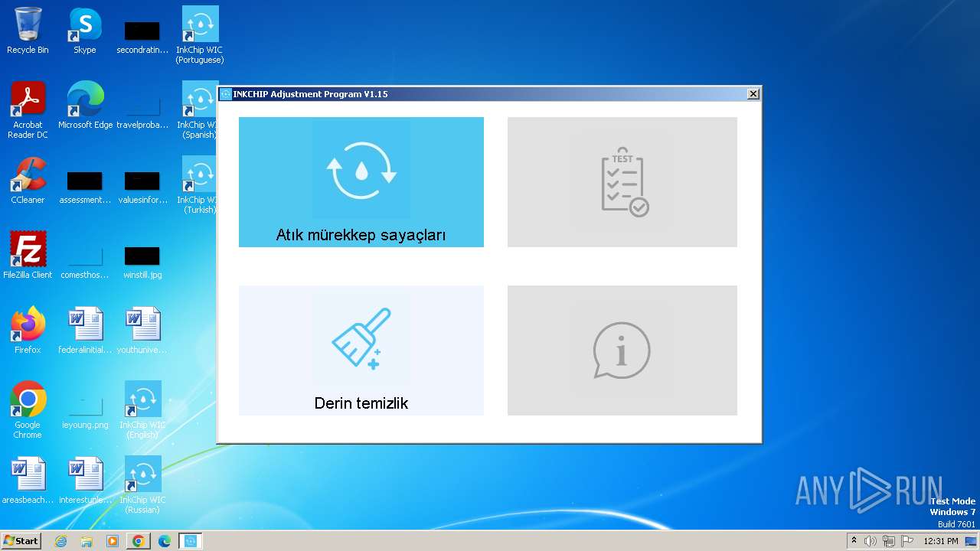This screenshot has height=551, width=980.
Task: Launch CCleaner from the desktop
Action: [x=28, y=181]
